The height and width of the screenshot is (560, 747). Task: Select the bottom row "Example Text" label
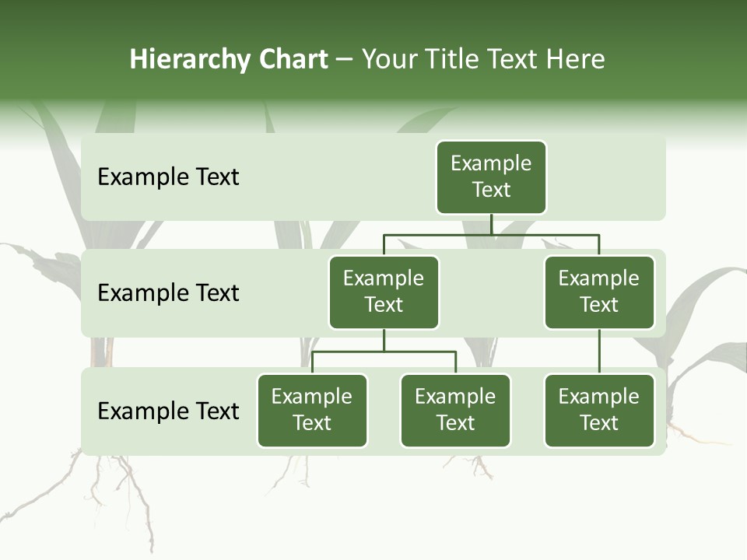(168, 411)
